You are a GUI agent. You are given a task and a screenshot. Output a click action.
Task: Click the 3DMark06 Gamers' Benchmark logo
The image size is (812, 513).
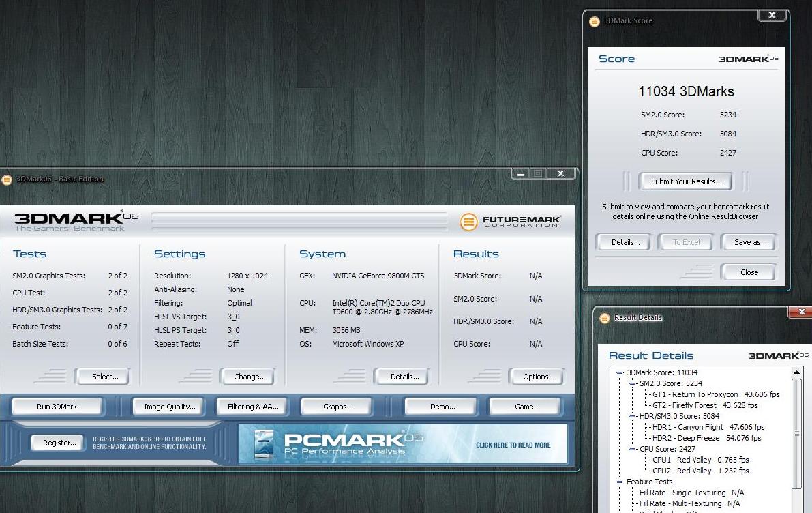pos(76,221)
